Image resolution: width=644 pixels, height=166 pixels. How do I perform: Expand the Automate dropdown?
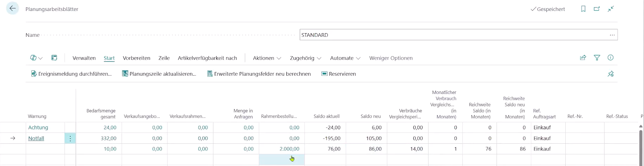(345, 58)
